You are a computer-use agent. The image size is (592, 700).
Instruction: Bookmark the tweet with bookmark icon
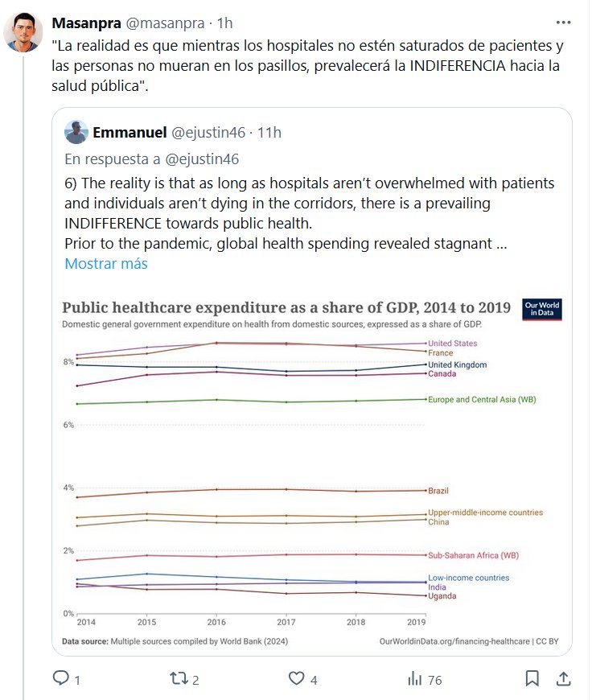pyautogui.click(x=532, y=679)
